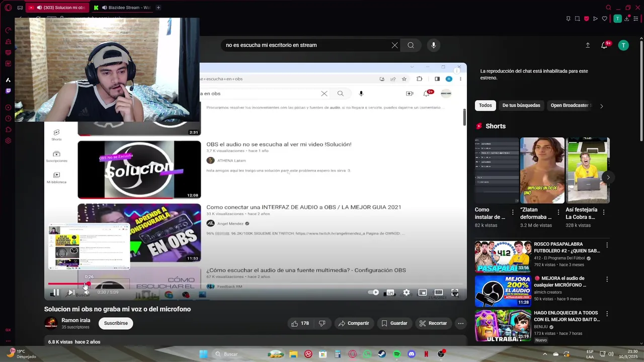Like the video with 178 likes

300,323
